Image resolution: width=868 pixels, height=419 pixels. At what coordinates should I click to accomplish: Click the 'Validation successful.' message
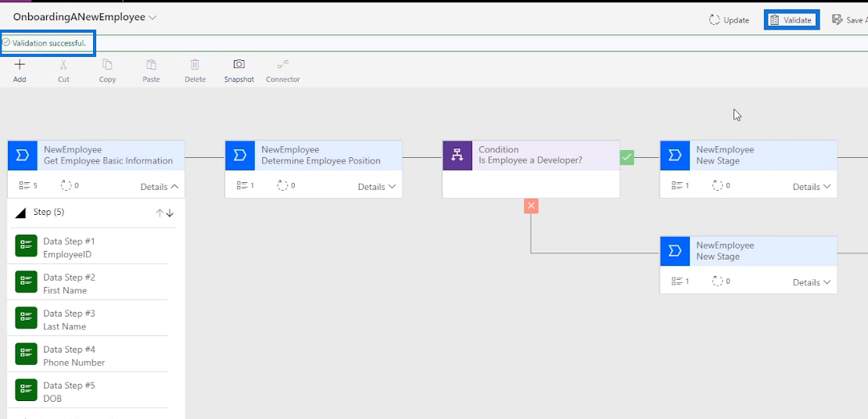(49, 43)
